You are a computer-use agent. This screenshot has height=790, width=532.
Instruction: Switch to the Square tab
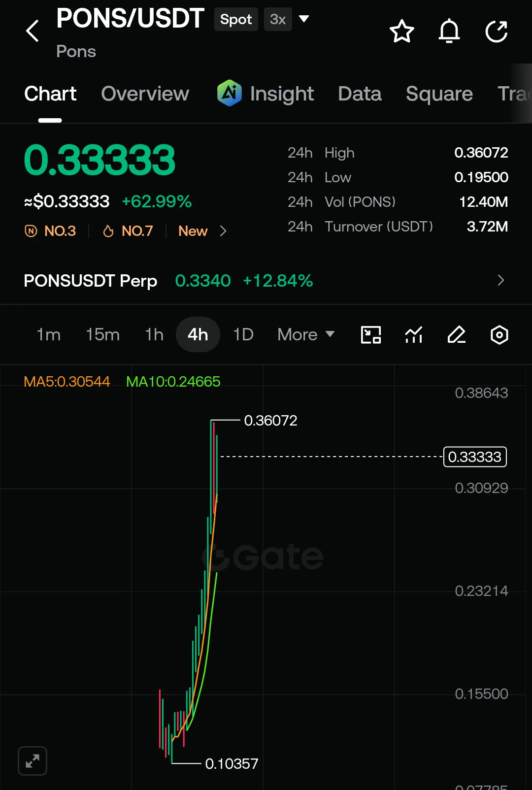pos(439,94)
